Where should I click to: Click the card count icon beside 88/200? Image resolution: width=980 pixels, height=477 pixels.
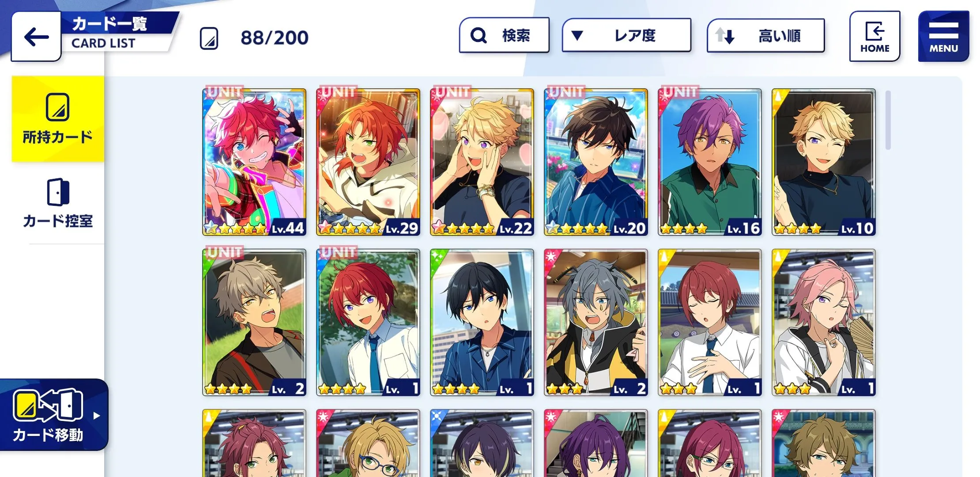(x=209, y=38)
